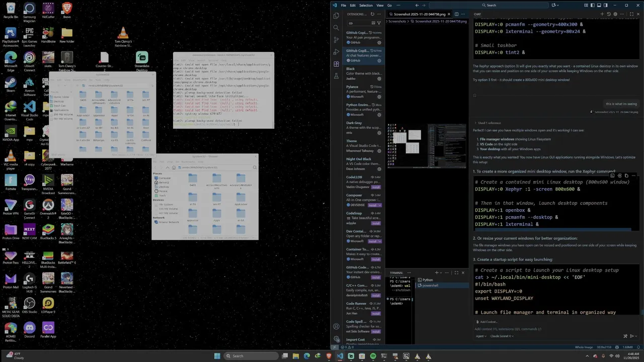
Task: Expand the Used 1 reference section
Action: tap(488, 123)
